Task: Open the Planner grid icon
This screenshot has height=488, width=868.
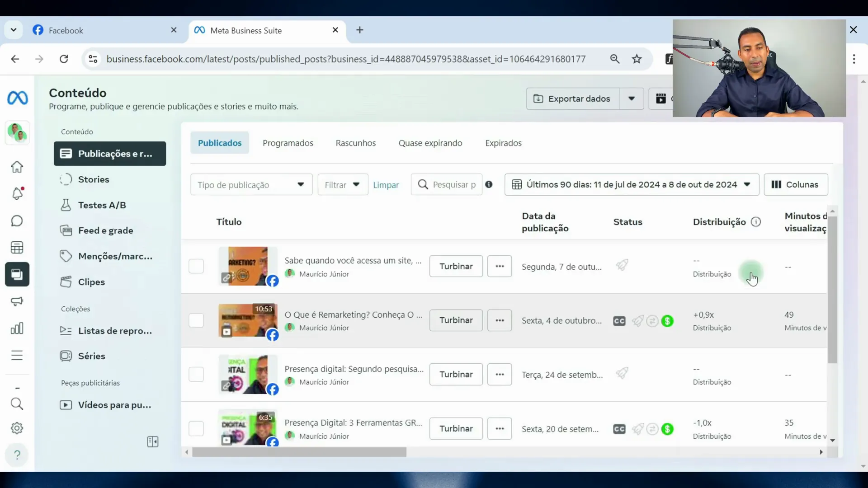Action: point(17,248)
